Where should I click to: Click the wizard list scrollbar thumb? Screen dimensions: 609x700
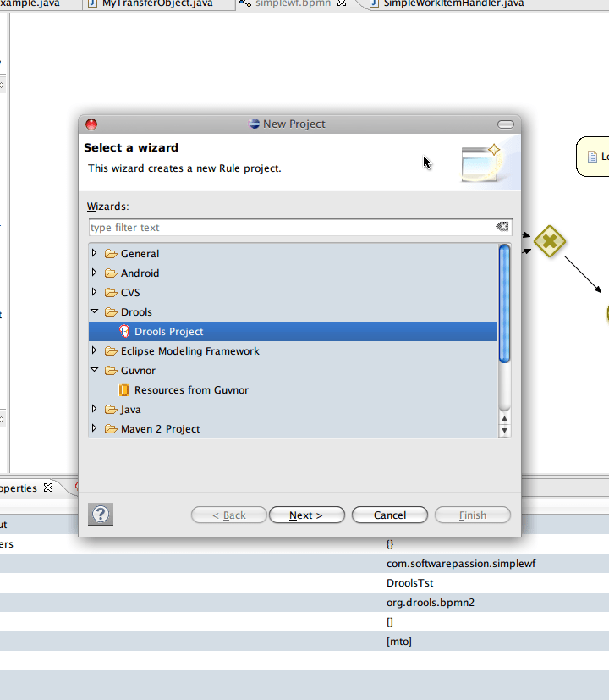point(504,304)
